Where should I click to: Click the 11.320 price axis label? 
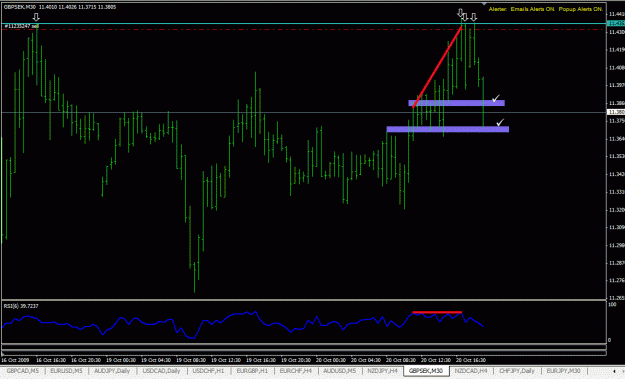(617, 210)
